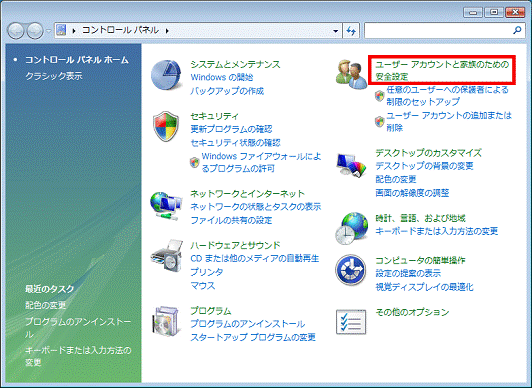
Task: Select コントロール パネル ホーム in sidebar
Action: (77, 60)
